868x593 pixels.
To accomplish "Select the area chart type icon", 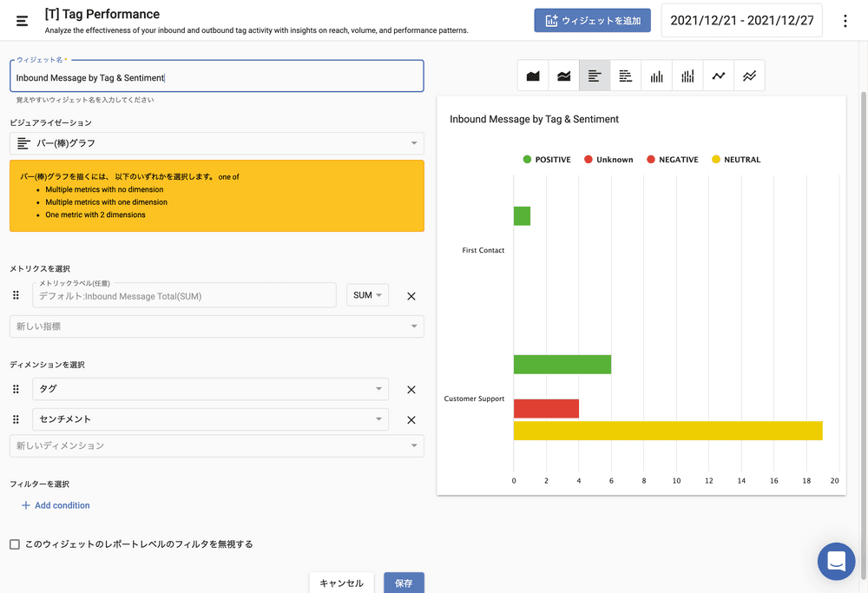I will click(x=533, y=76).
